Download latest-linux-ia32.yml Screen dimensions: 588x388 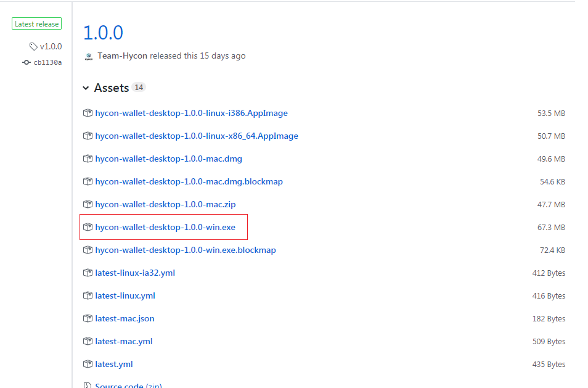(135, 273)
